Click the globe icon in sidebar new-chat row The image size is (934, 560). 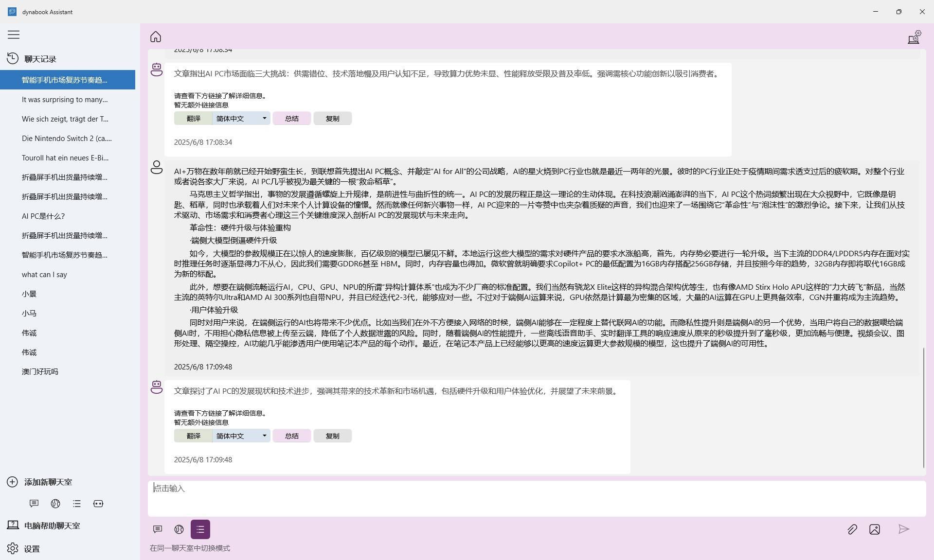pyautogui.click(x=55, y=504)
